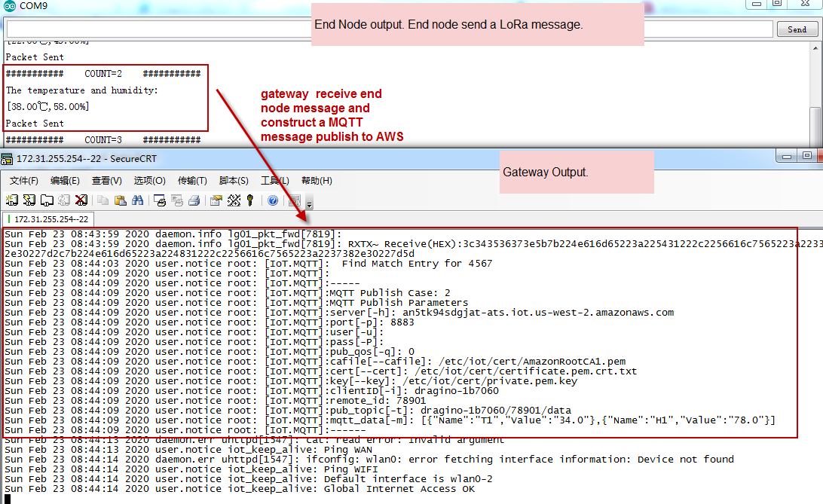Minimize the COM9 window
Screen dimensions: 823x504
tap(757, 4)
